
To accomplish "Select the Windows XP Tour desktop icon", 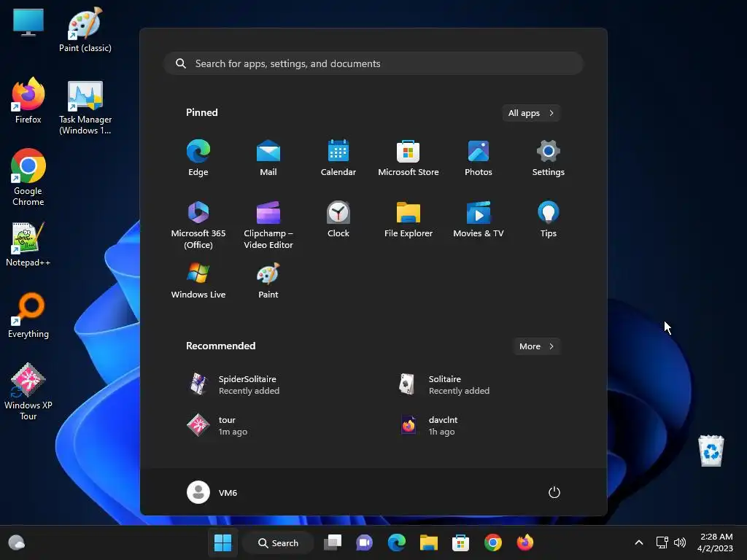I will 28,392.
